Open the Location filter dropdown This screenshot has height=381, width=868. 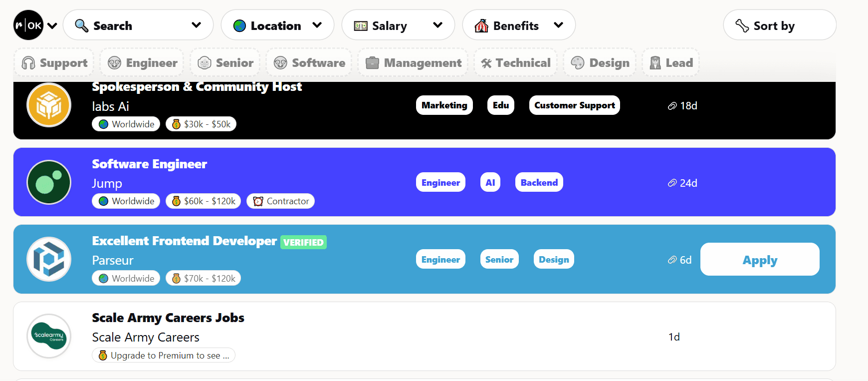[x=277, y=25]
